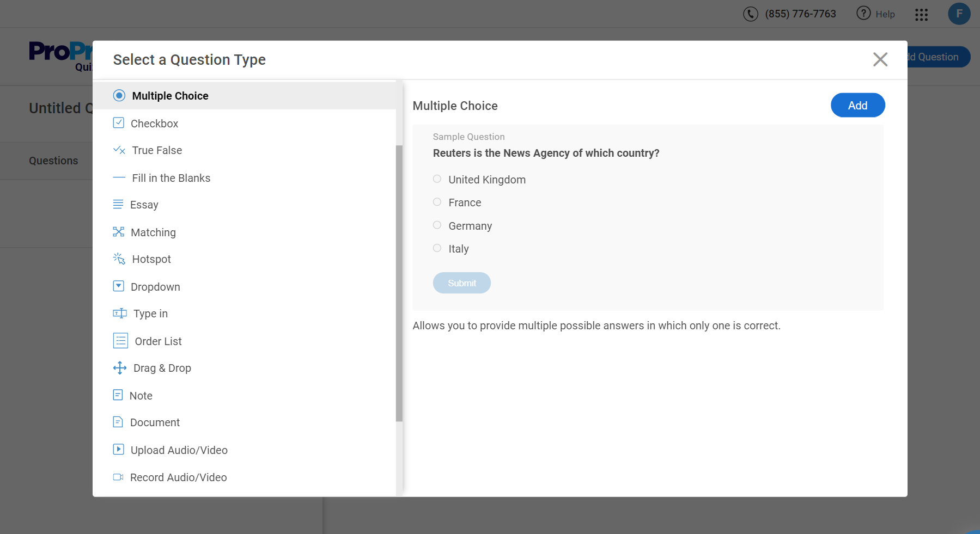Select the Checkbox question type icon
Viewport: 980px width, 534px height.
coord(118,123)
